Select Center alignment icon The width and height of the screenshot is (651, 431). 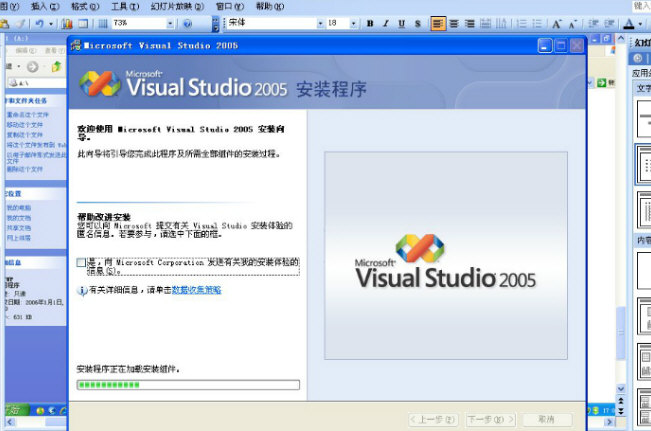pyautogui.click(x=454, y=24)
